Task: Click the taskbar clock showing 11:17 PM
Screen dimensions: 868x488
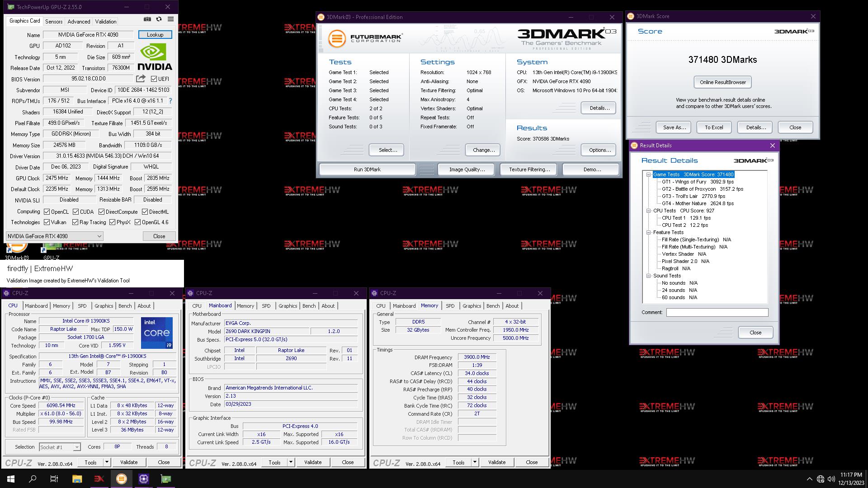Action: [x=851, y=479]
